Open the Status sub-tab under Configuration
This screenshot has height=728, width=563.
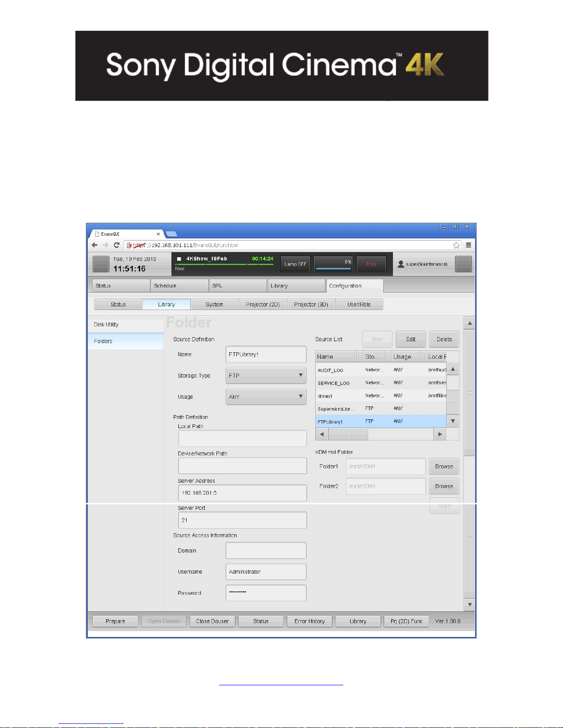tap(118, 305)
